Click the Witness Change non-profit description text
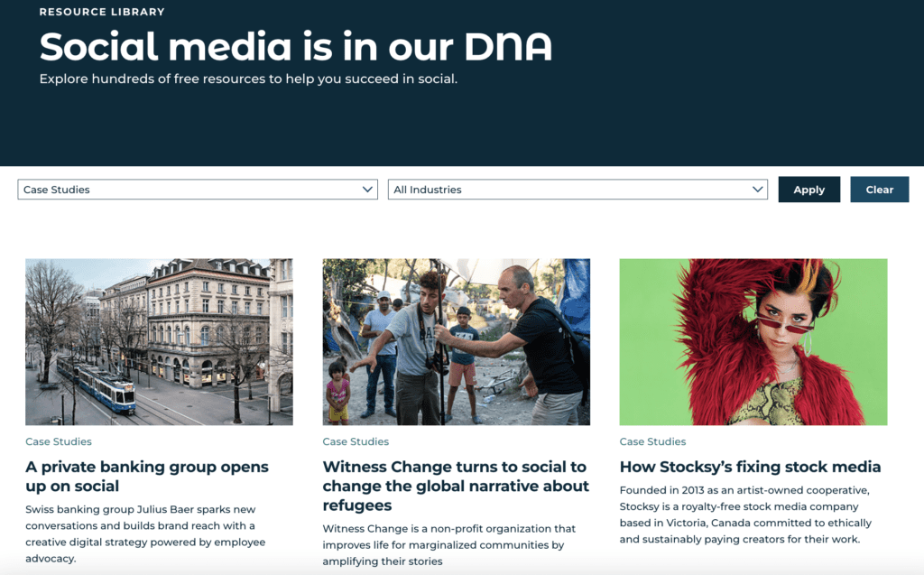The width and height of the screenshot is (924, 575). (x=449, y=545)
